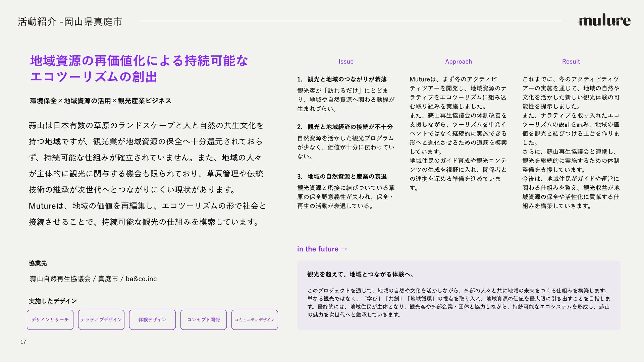Click the 観光を超えて、地域とつながる体験へ。 heading
Image resolution: width=644 pixels, height=362 pixels.
coord(361,275)
